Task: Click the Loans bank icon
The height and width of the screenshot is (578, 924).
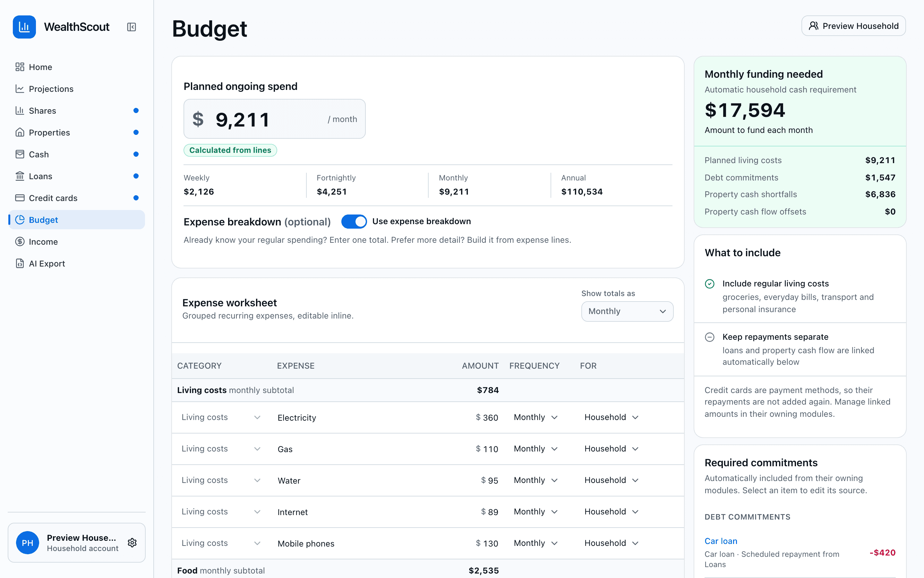Action: pyautogui.click(x=20, y=176)
